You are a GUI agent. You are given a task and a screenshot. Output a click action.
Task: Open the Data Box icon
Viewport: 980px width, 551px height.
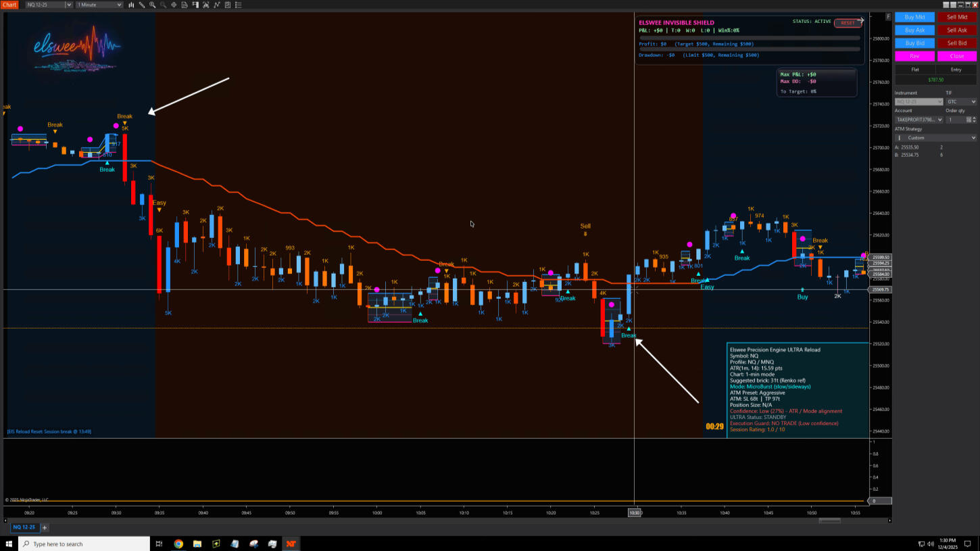pyautogui.click(x=185, y=5)
